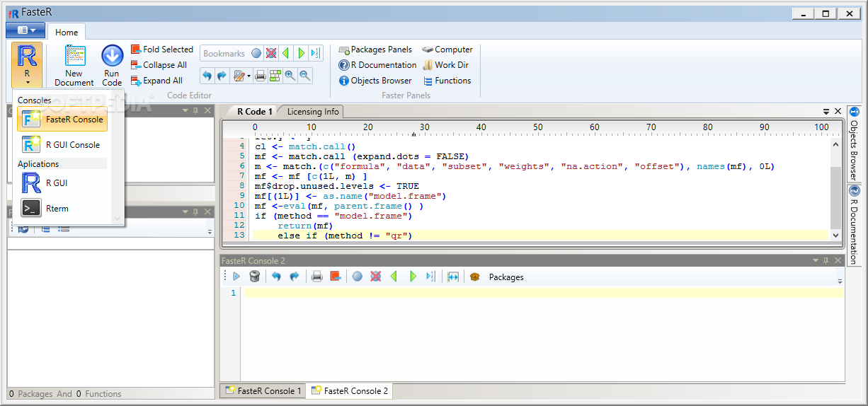Zoom in on code editor
Screen dimensions: 868x406
(x=290, y=75)
